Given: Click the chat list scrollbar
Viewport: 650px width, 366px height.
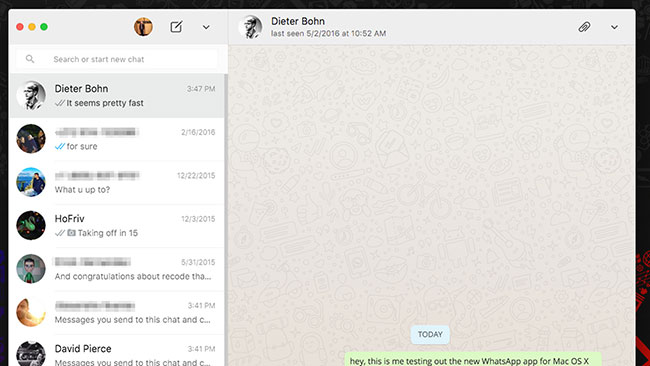Looking at the screenshot, I should [226, 220].
